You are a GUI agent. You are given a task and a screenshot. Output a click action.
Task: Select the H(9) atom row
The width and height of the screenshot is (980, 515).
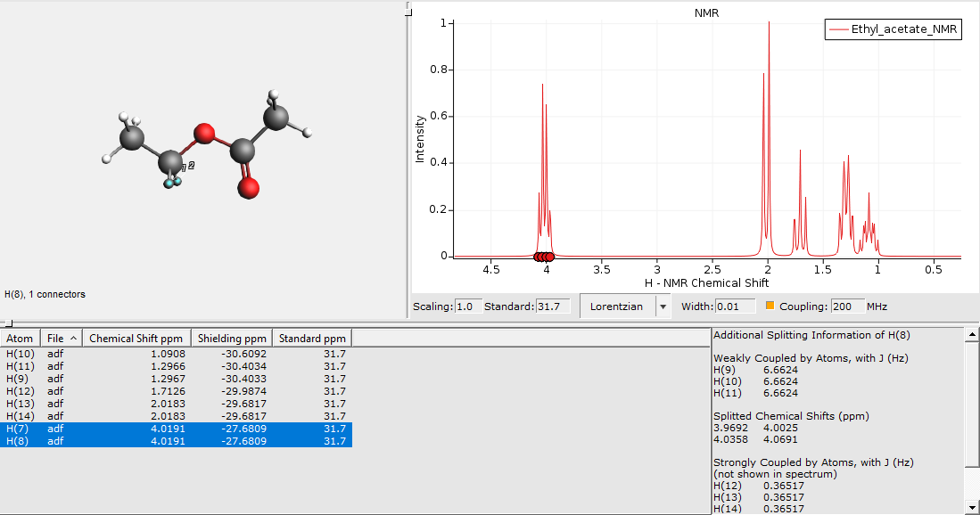177,379
